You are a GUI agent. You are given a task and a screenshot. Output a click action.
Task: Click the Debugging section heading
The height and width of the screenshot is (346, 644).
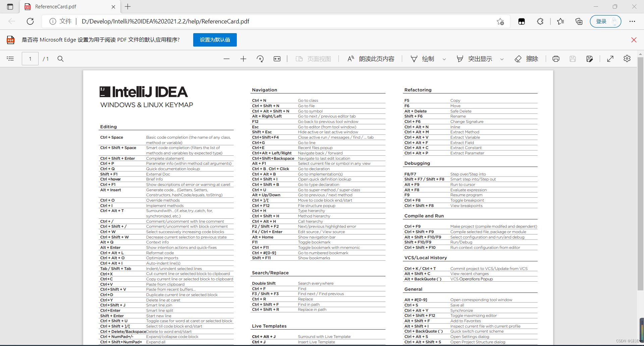click(417, 163)
